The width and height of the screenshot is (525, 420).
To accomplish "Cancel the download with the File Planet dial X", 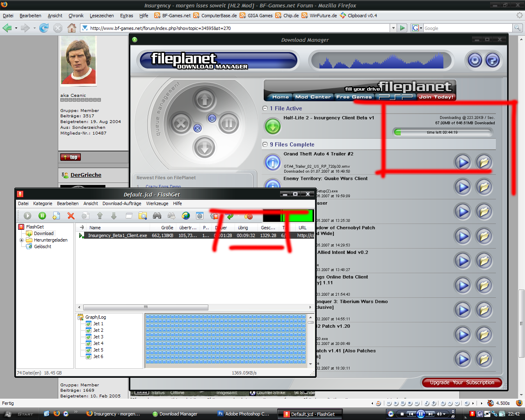I will 181,123.
